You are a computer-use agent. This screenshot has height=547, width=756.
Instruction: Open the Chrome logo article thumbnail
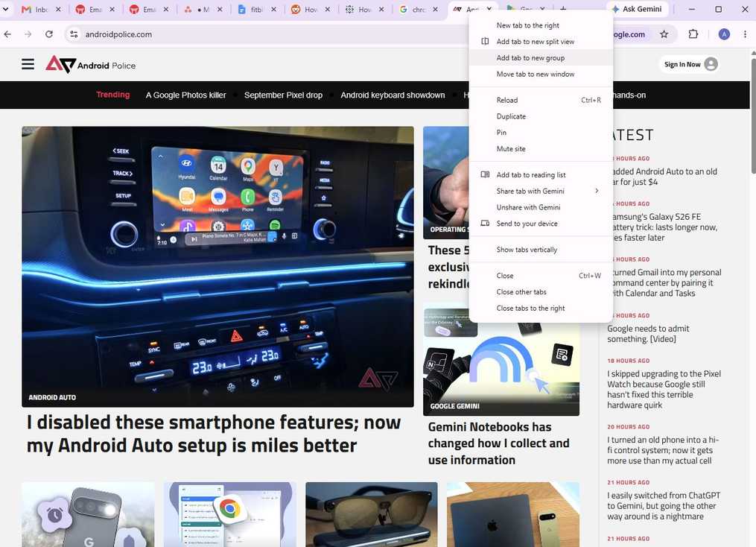[x=230, y=514]
